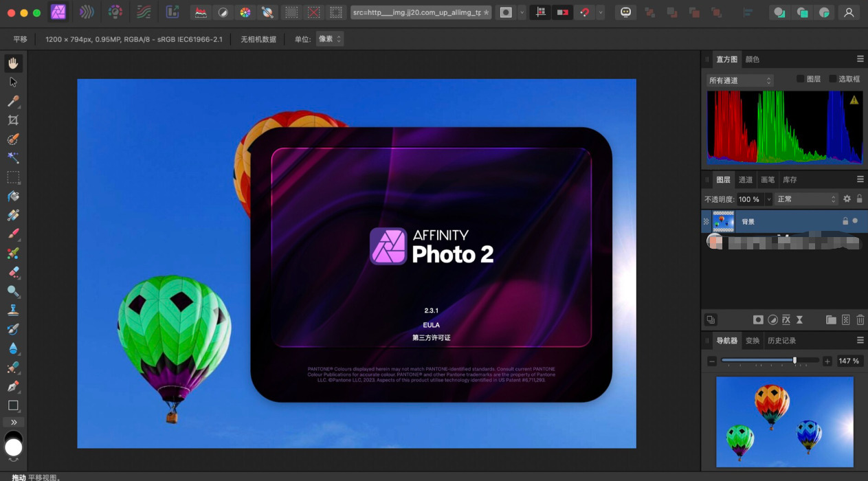Switch to the 变换 tab
Viewport: 868px width, 481px height.
753,341
